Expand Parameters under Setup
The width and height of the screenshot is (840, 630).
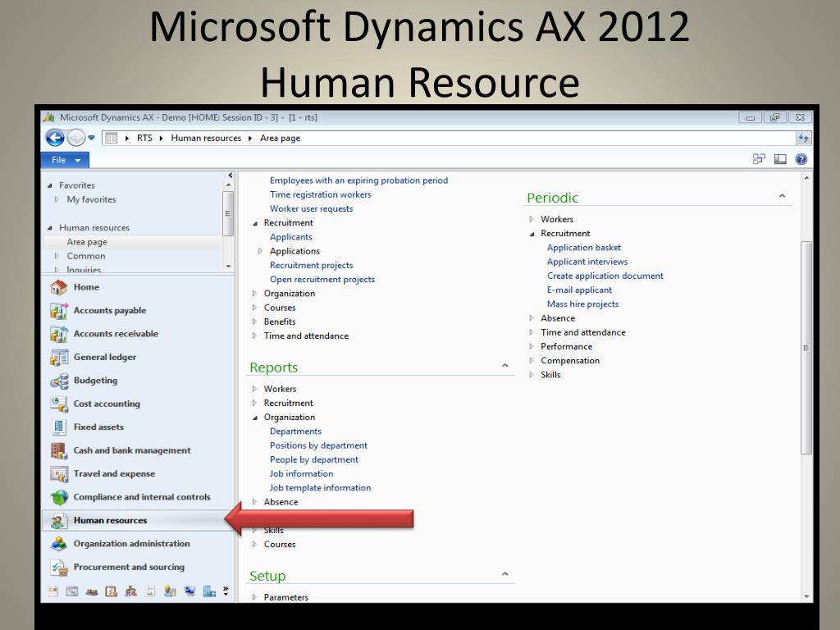(254, 597)
